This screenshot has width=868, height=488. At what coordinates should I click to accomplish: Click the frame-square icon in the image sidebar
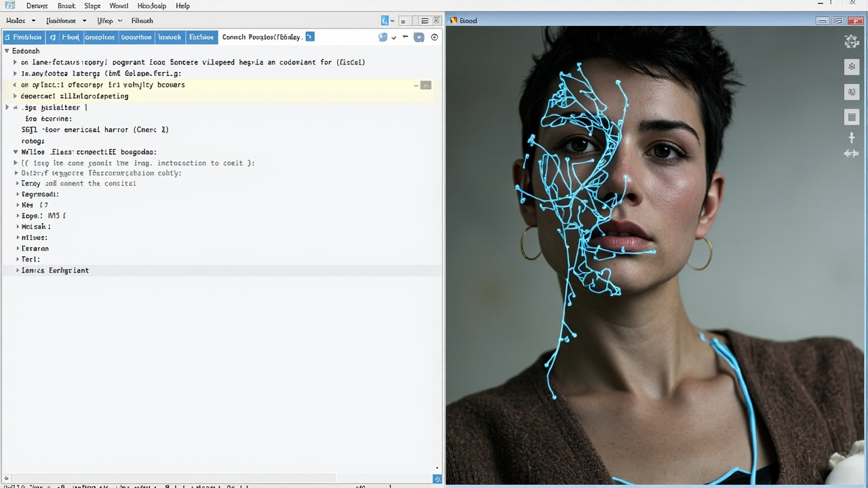(851, 117)
